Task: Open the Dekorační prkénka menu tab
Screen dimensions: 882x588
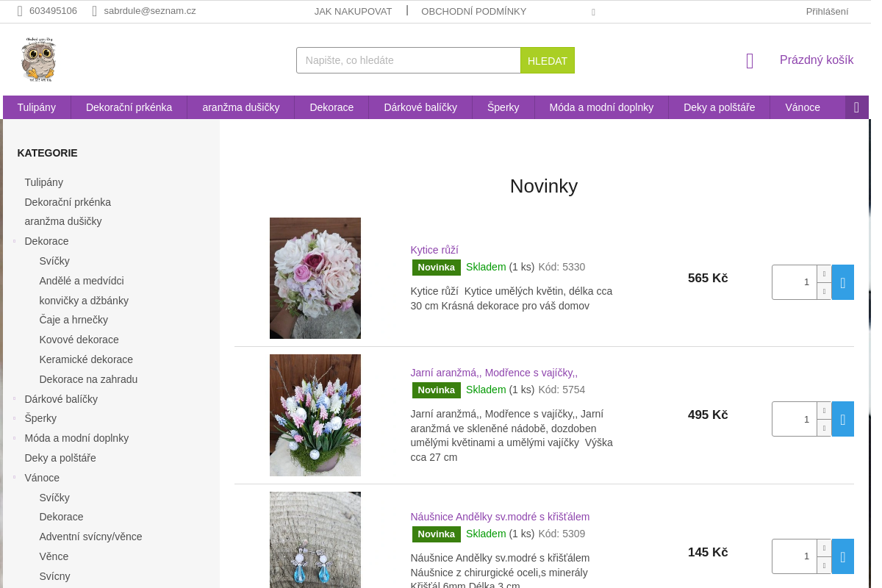Action: coord(129,107)
